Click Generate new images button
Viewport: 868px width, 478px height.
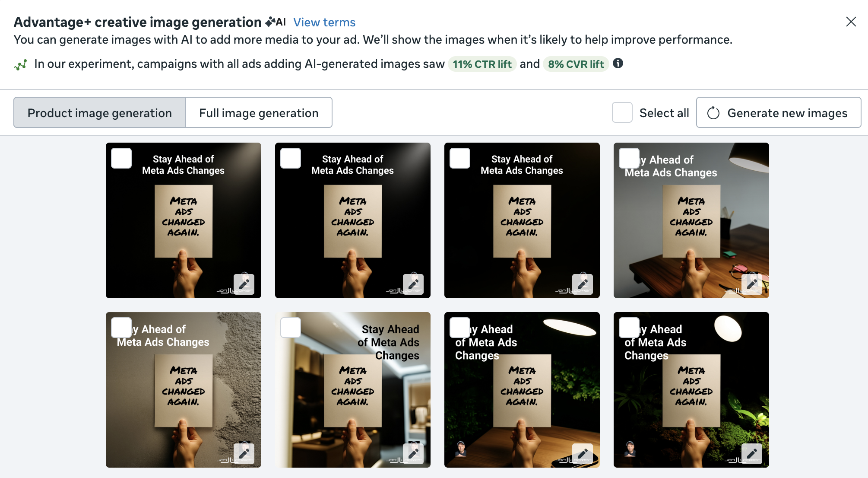click(x=779, y=113)
